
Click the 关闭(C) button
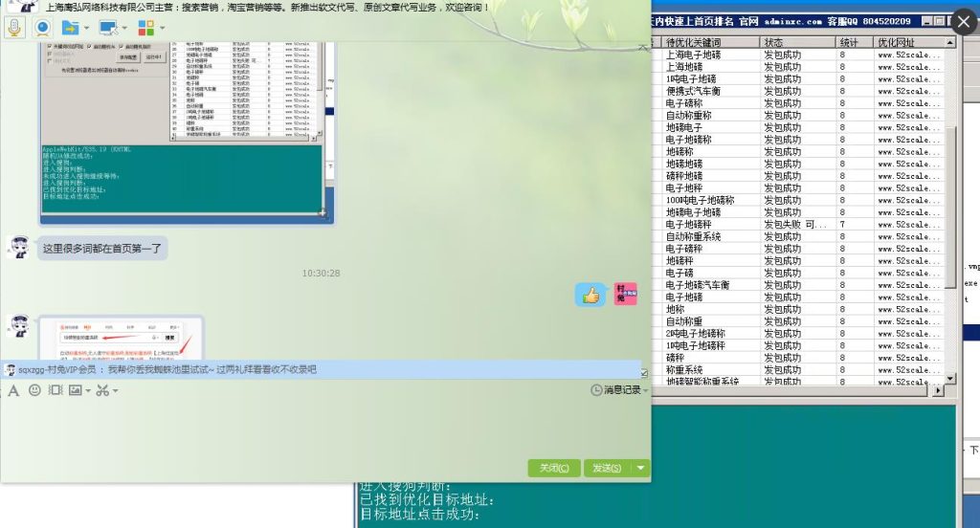(x=554, y=468)
